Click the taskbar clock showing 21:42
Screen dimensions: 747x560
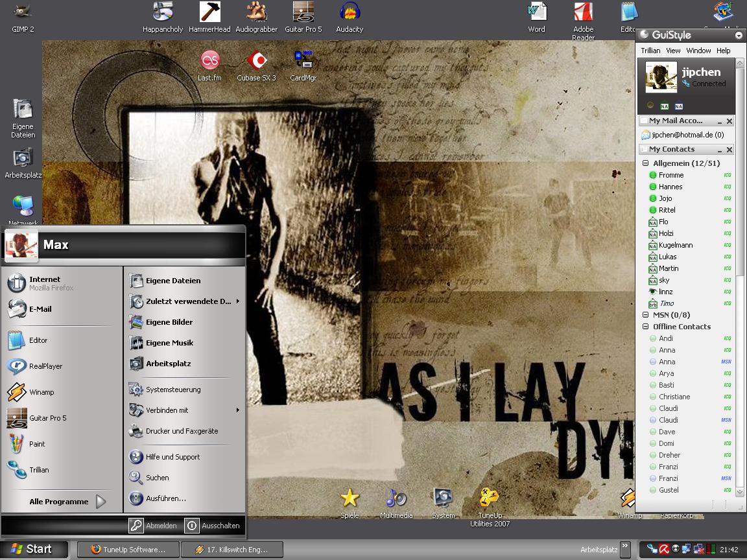[x=729, y=550]
